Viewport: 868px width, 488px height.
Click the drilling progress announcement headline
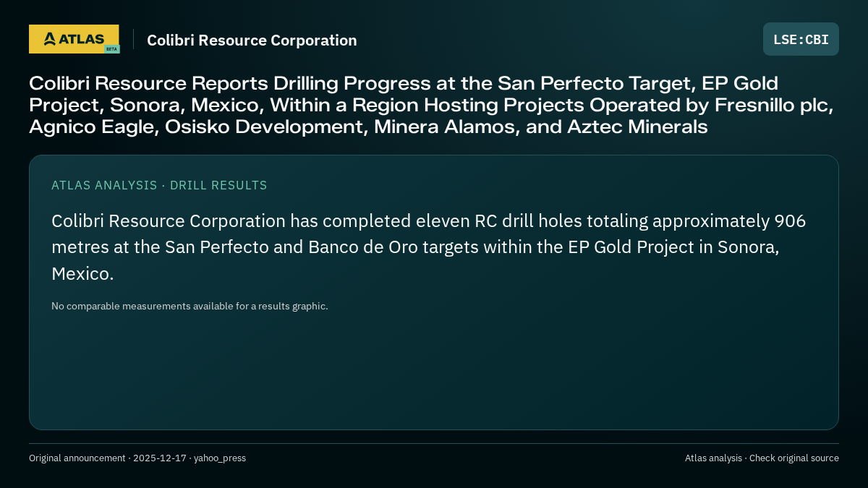(x=432, y=105)
